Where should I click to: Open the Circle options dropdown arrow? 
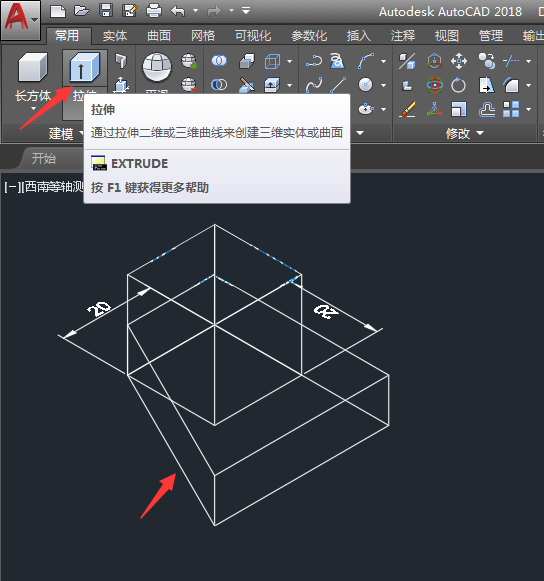point(384,85)
